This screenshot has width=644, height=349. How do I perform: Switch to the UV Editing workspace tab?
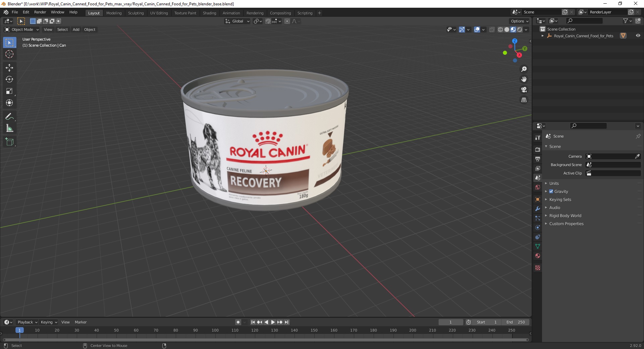tap(159, 13)
